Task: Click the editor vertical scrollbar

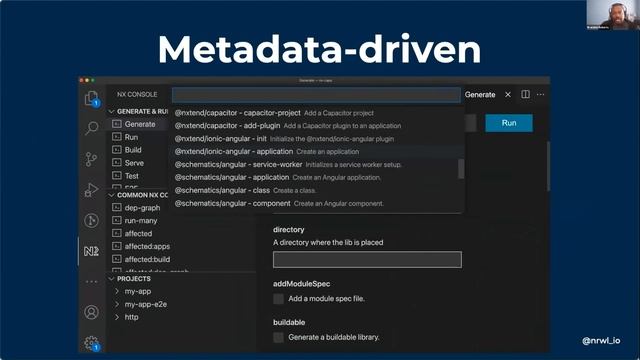Action: point(548,166)
